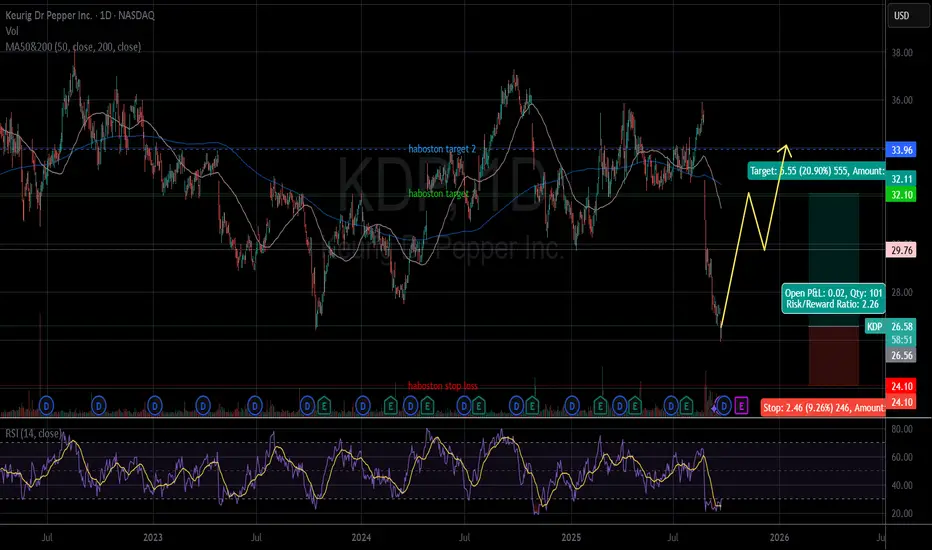Click the RSI 60.00 scale value
The image size is (932, 550).
point(902,457)
